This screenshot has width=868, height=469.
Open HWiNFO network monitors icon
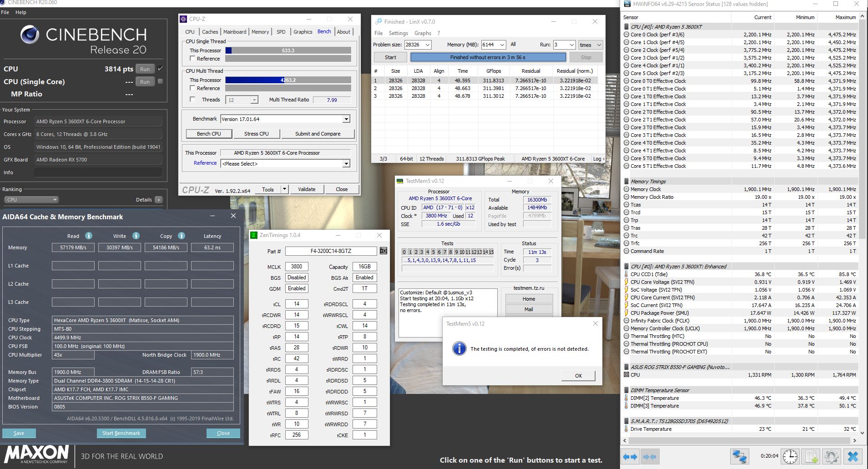(x=740, y=457)
